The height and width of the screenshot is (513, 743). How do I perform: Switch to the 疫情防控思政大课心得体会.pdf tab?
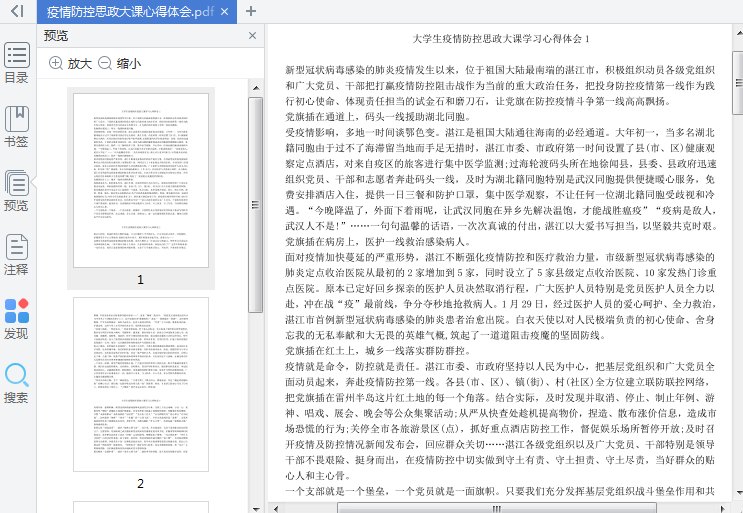pos(130,11)
